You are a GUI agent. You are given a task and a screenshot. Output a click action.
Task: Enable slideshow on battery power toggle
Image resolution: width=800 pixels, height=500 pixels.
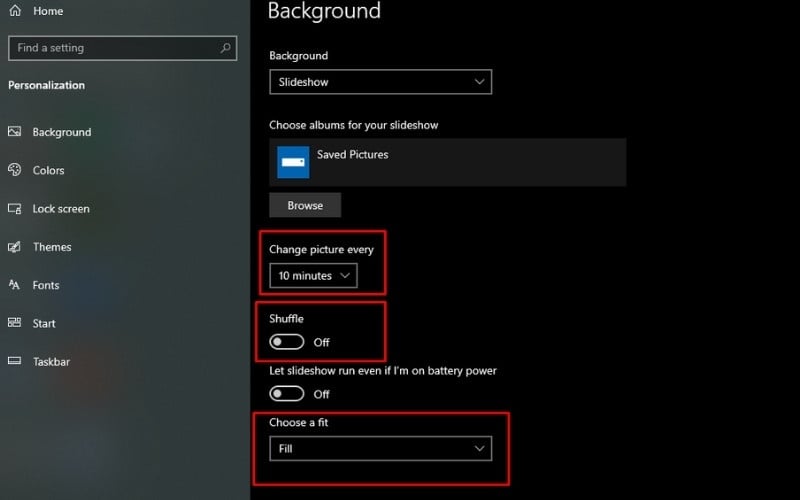pos(286,394)
